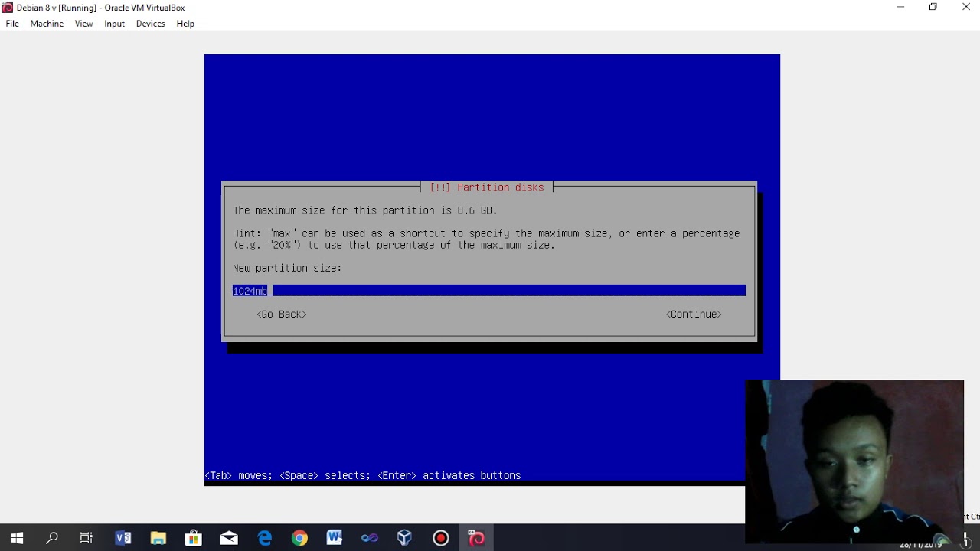Restore down the VirtualBox window
This screenshot has height=551, width=980.
[x=933, y=8]
